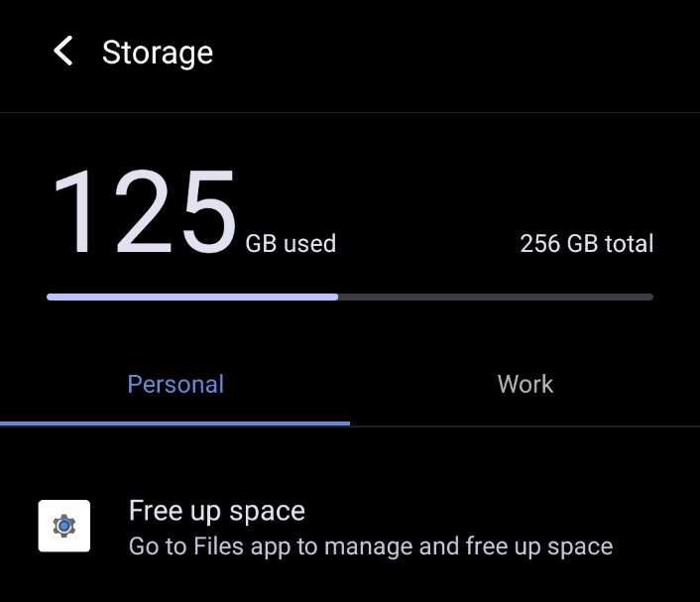Switch to the Work tab

pyautogui.click(x=525, y=384)
